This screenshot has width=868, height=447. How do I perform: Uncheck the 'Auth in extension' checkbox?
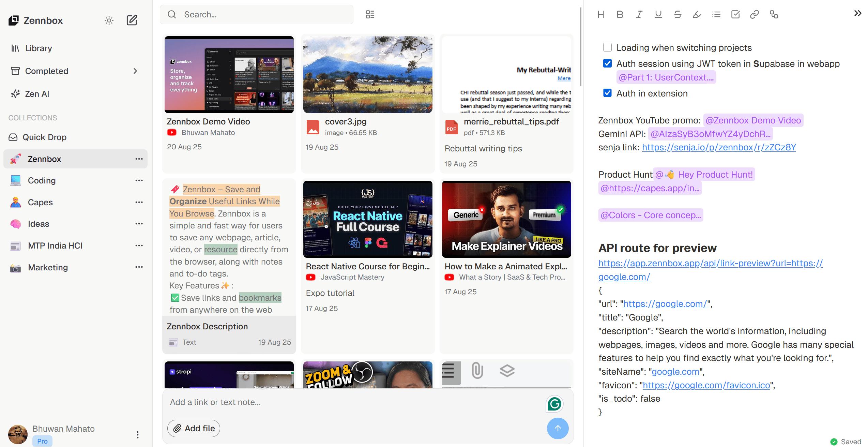pos(607,93)
